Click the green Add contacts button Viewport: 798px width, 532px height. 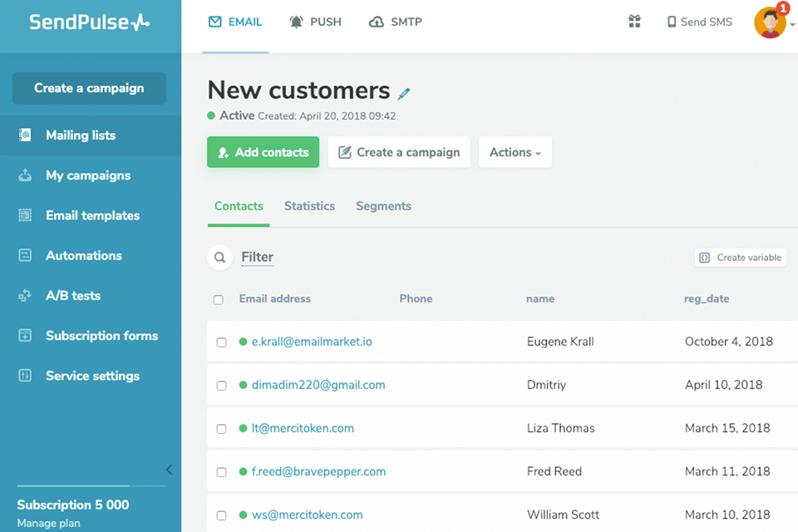pos(264,152)
